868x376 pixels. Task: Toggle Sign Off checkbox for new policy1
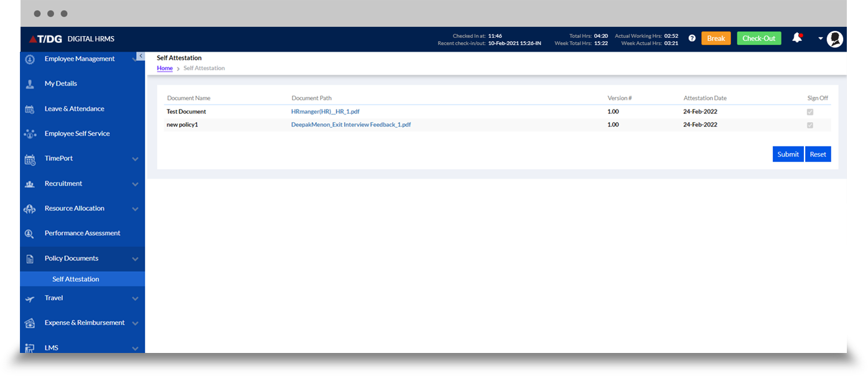[x=810, y=125]
